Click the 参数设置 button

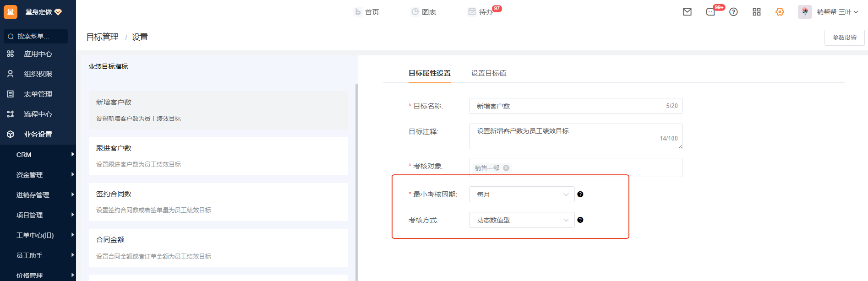click(x=844, y=38)
